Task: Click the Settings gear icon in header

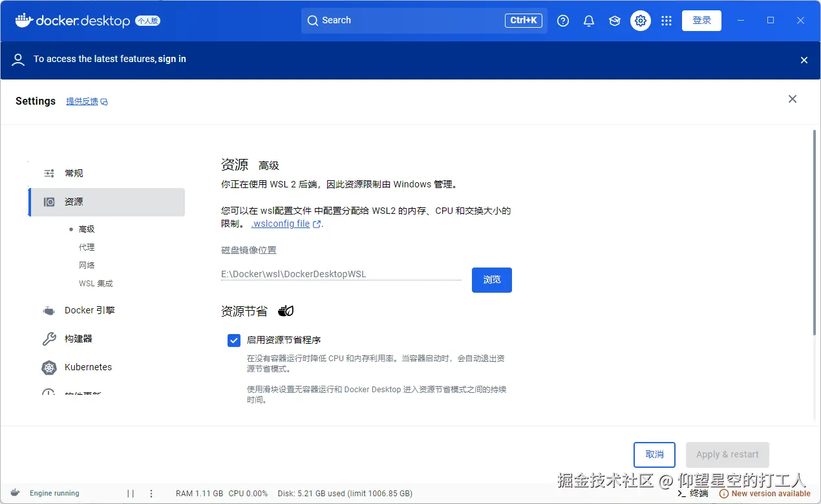Action: [641, 21]
